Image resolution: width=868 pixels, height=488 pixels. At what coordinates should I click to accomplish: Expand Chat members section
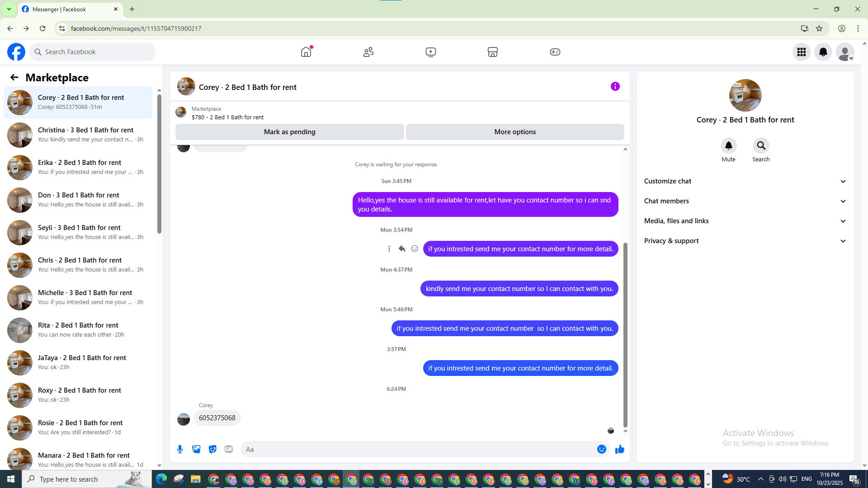coord(745,201)
